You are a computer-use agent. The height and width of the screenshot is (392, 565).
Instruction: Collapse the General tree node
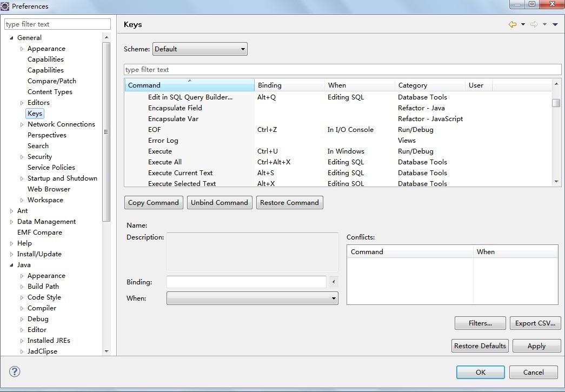coord(11,38)
